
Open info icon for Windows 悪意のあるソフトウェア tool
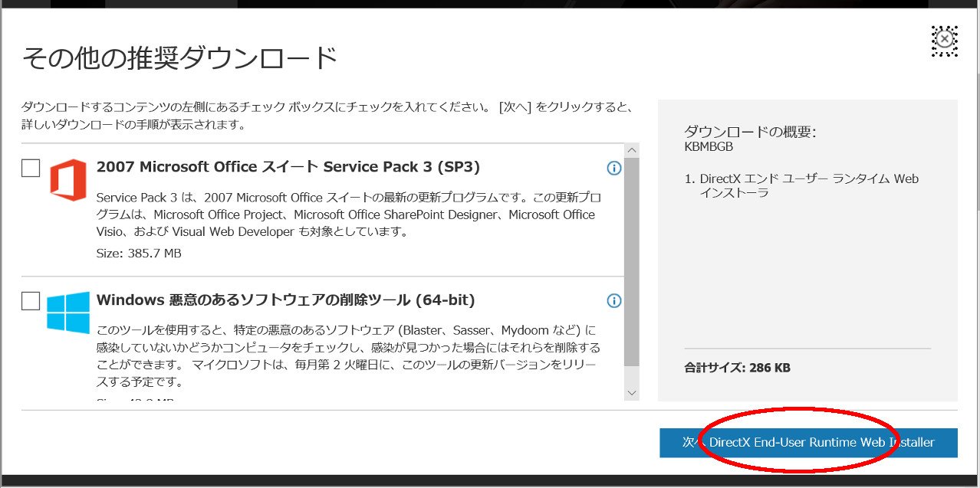click(613, 300)
